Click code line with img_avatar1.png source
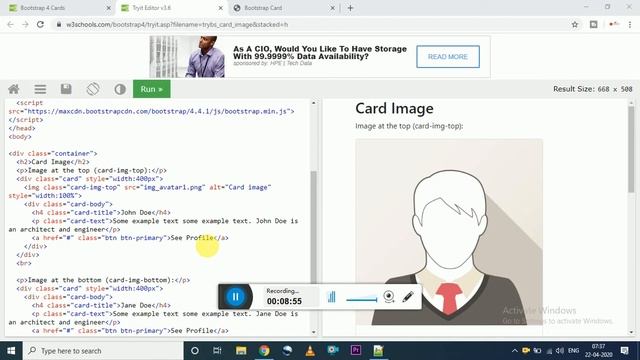This screenshot has width=640, height=360. coord(147,187)
